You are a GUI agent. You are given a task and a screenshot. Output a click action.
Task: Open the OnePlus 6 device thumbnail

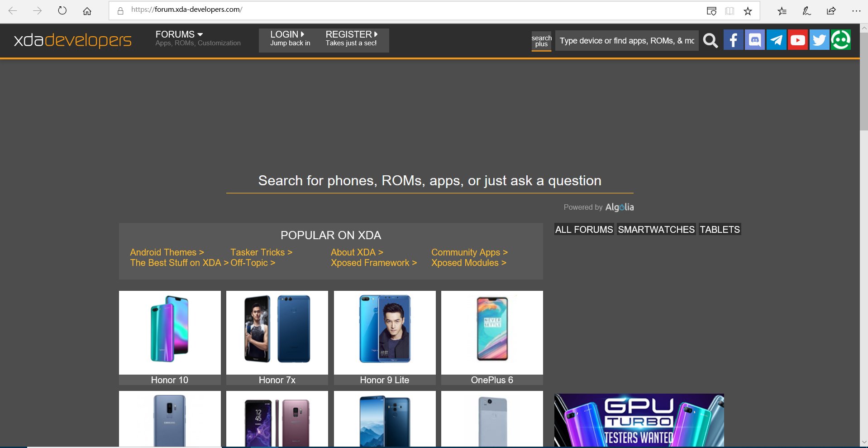[492, 338]
